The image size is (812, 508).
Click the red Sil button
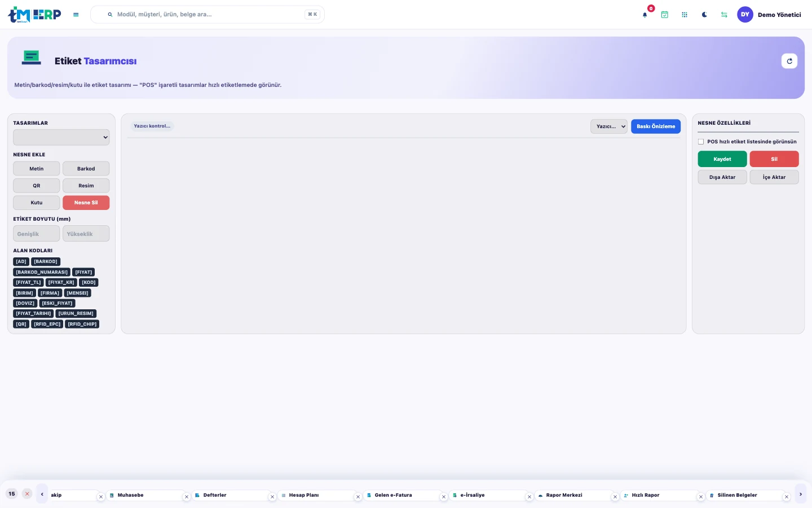[x=774, y=159]
